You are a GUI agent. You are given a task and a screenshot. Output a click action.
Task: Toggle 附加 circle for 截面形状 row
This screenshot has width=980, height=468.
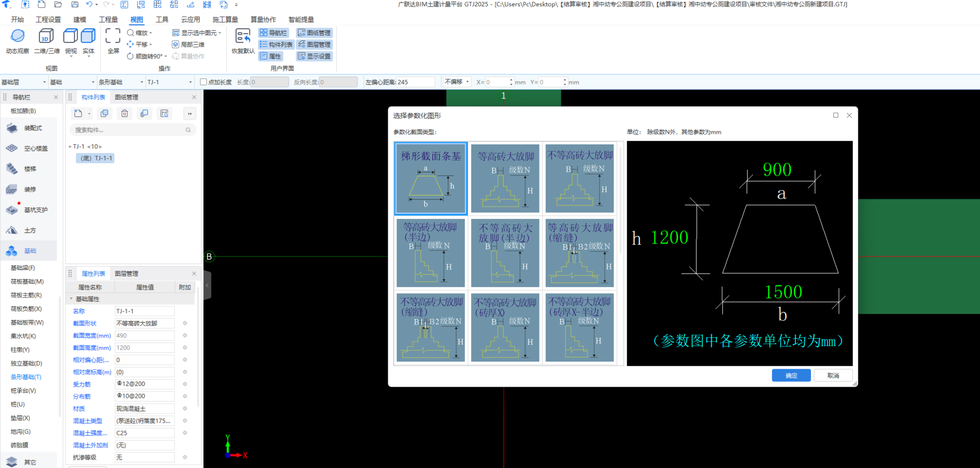(x=185, y=323)
